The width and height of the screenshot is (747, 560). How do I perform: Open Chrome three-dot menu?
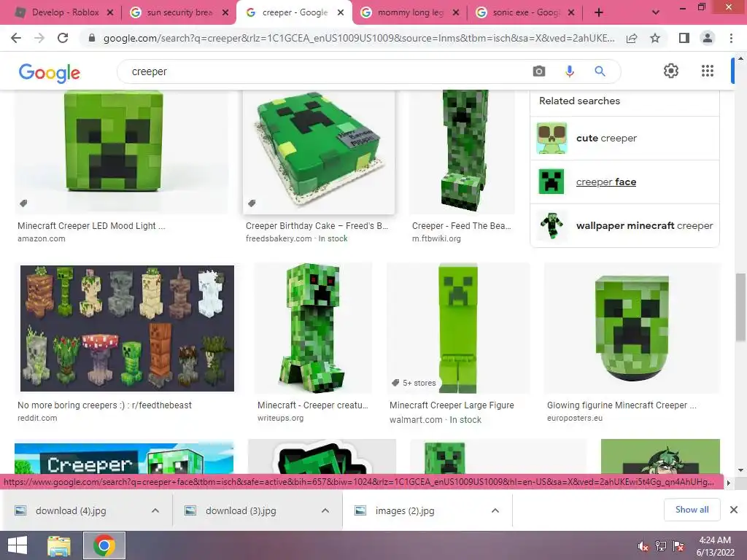(x=731, y=38)
